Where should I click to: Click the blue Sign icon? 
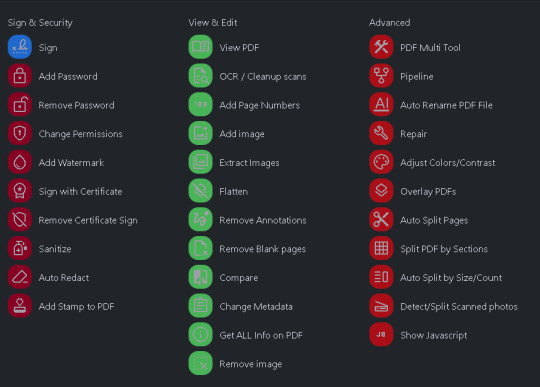point(20,47)
